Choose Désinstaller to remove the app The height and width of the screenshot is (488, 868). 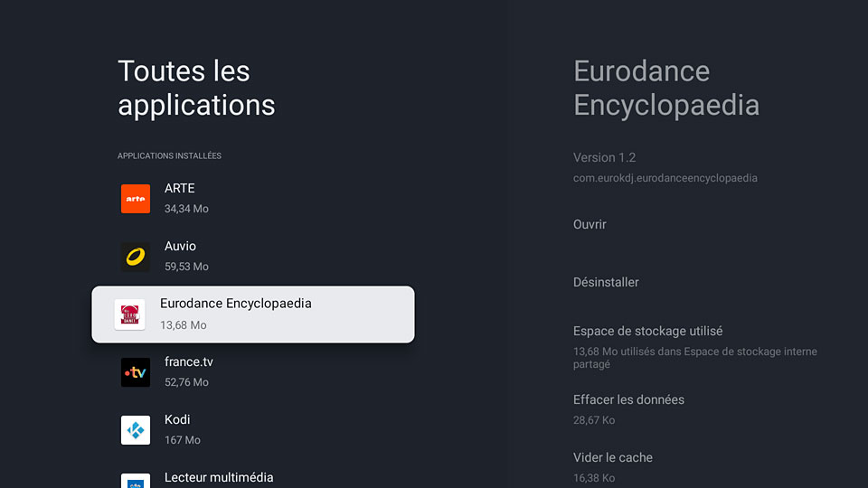(x=606, y=282)
